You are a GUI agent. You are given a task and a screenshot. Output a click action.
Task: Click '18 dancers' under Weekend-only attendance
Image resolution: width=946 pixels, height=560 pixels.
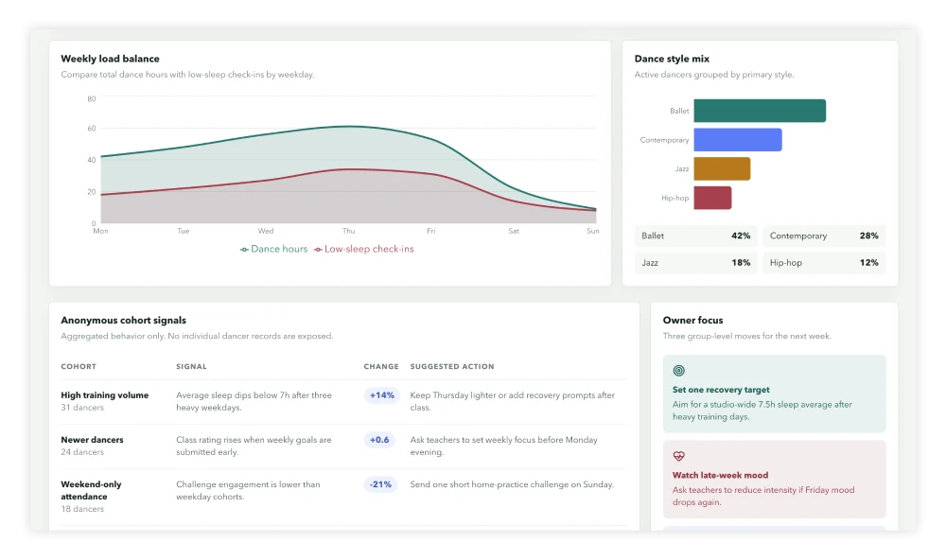pyautogui.click(x=82, y=509)
